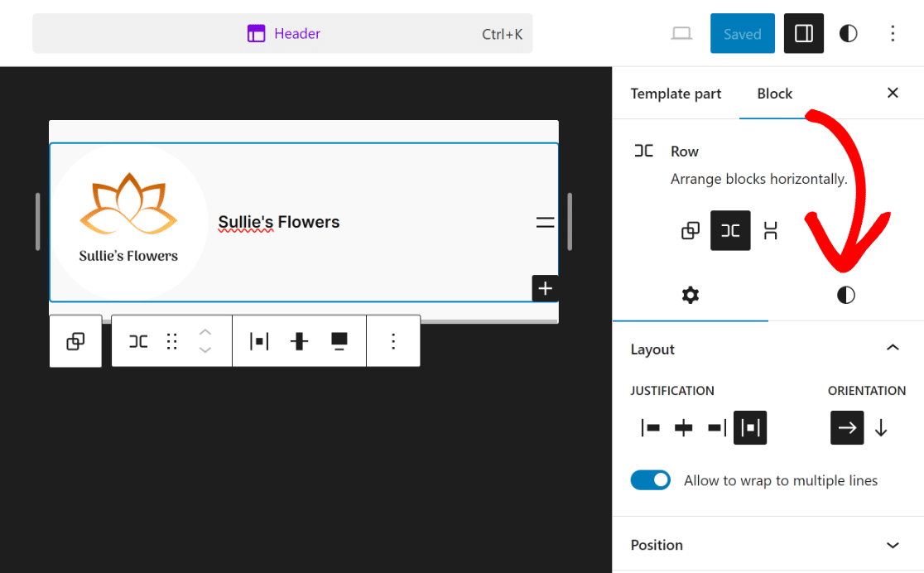
Task: Toggle the settings sidebar panel icon
Action: [803, 34]
